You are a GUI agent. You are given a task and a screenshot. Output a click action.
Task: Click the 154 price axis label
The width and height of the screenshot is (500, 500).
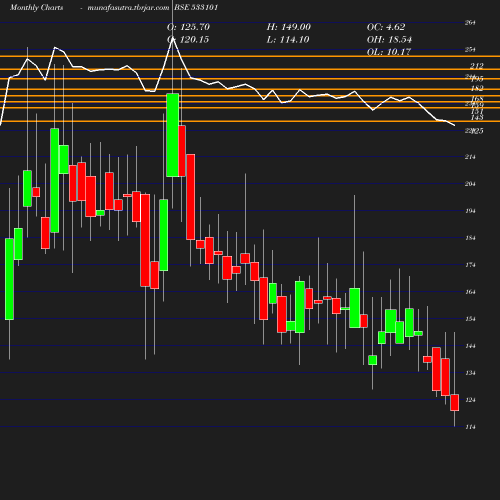point(470,319)
